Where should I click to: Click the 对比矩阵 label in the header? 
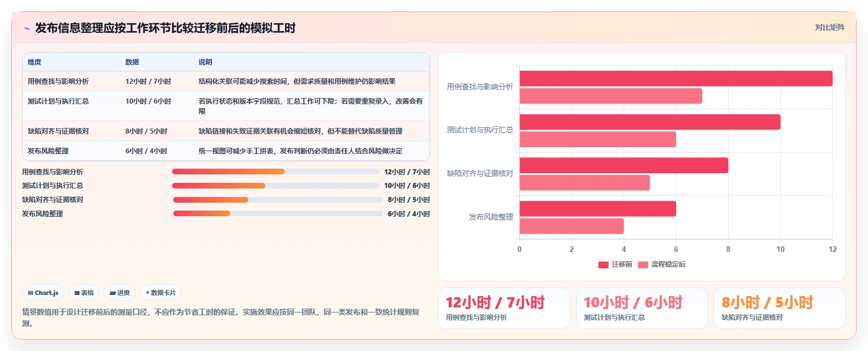tap(830, 27)
